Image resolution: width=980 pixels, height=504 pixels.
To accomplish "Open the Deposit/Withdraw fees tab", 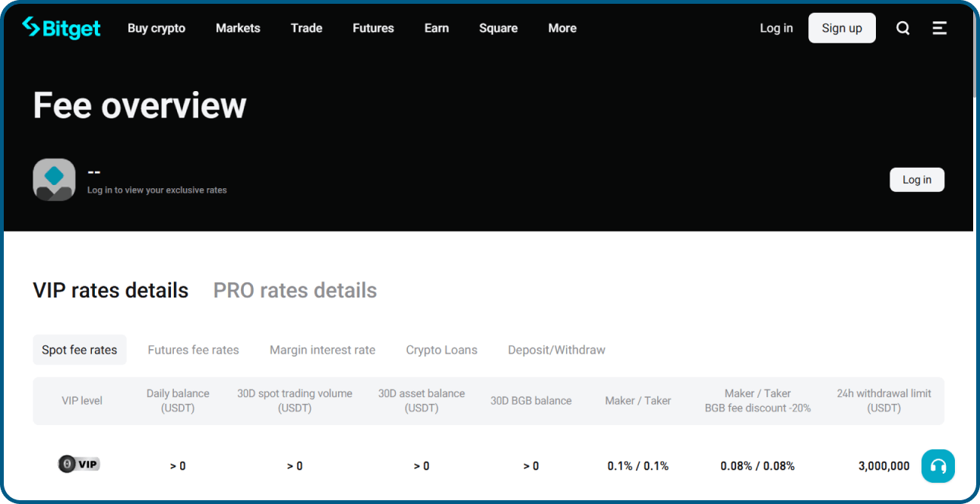I will (x=556, y=350).
